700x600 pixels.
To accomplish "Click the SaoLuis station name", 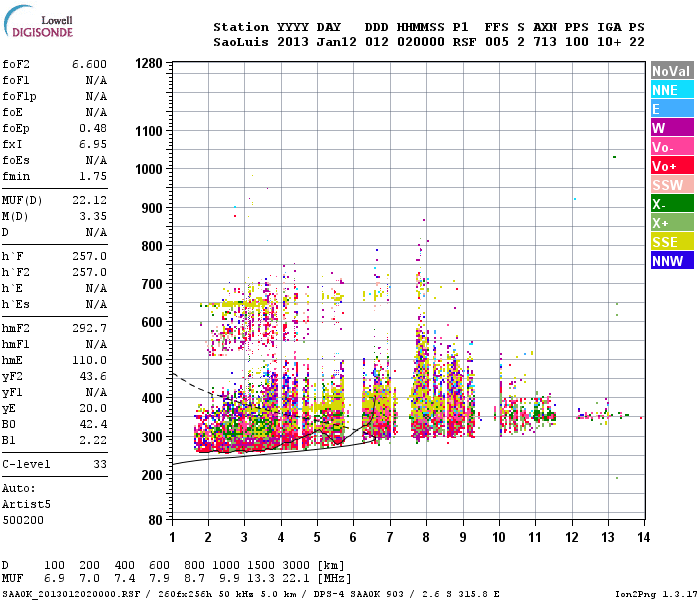I will [241, 42].
